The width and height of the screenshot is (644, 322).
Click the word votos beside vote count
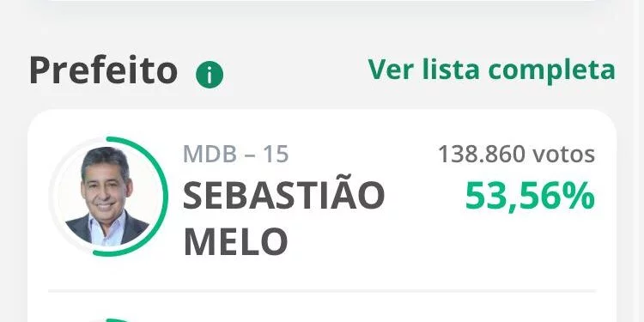[563, 155]
